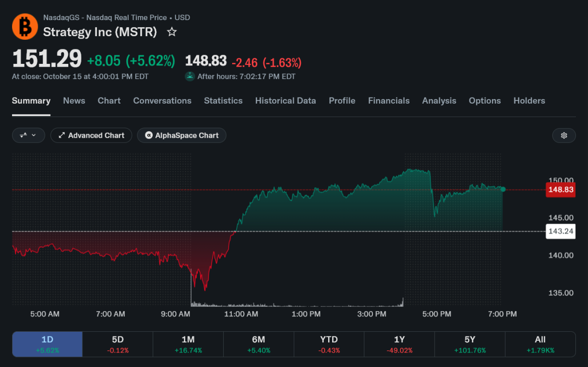Viewport: 588px width, 367px height.
Task: Open the Financials tab
Action: (x=389, y=101)
